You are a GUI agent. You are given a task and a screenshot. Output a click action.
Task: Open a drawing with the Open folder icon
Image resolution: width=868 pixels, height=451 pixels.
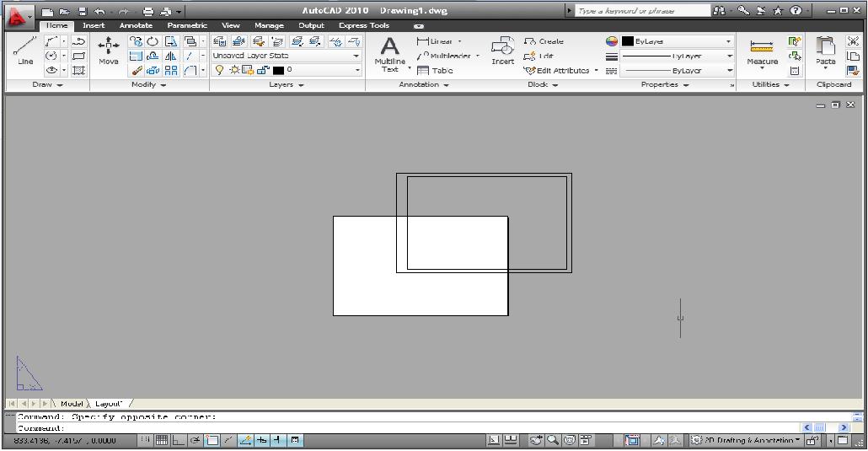coord(65,11)
